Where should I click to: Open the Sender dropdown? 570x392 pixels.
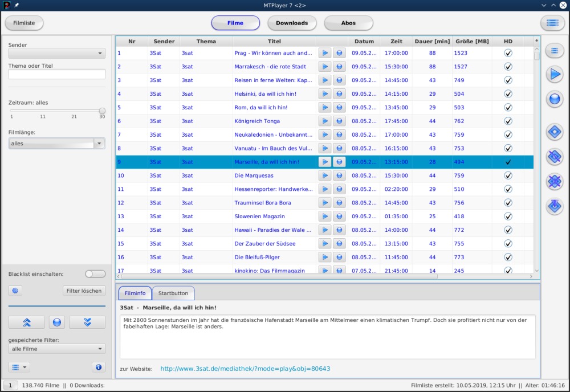(56, 54)
